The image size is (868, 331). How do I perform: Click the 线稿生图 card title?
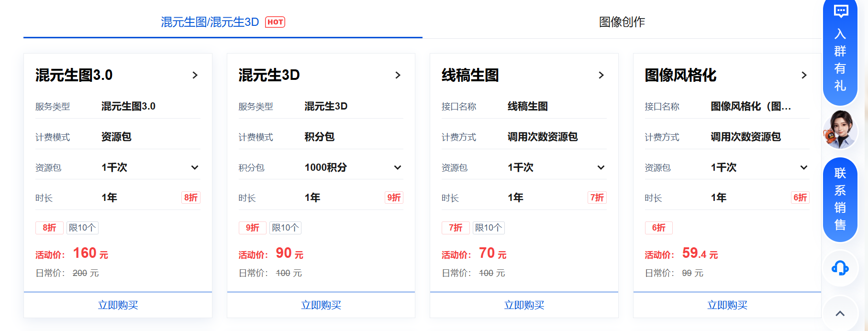(x=470, y=75)
